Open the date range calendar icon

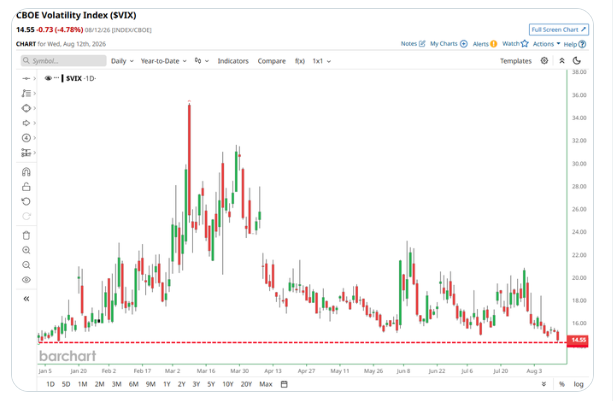[284, 384]
